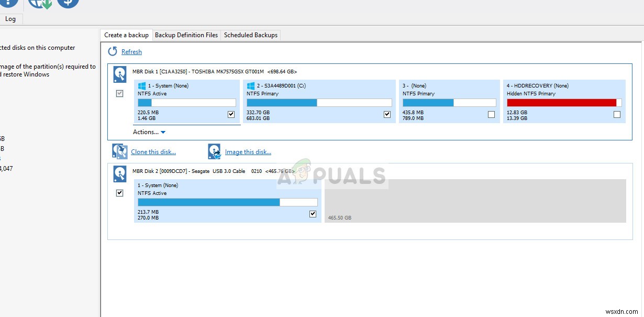Switch to the Create a backup tab

[126, 35]
